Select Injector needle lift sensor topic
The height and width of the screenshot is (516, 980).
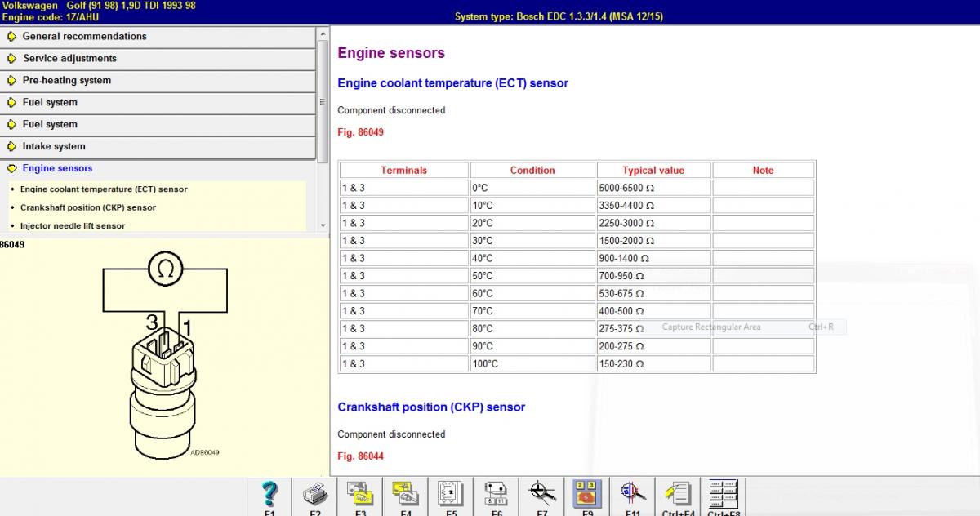73,226
